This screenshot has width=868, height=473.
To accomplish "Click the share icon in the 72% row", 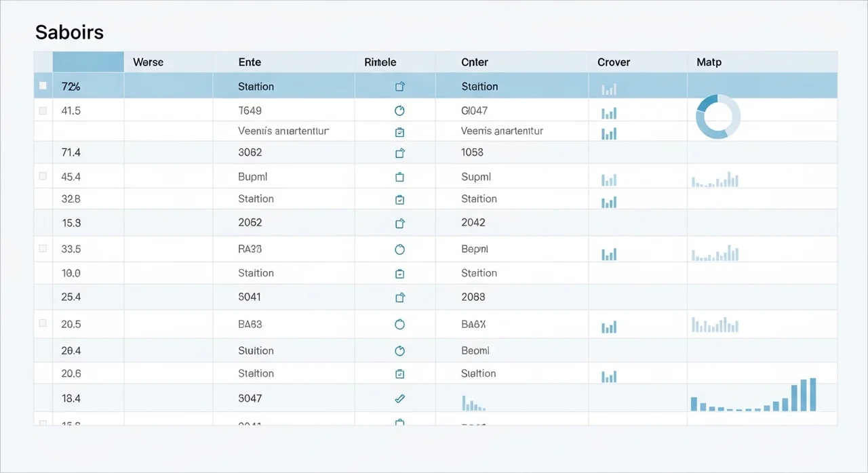I will pos(399,87).
